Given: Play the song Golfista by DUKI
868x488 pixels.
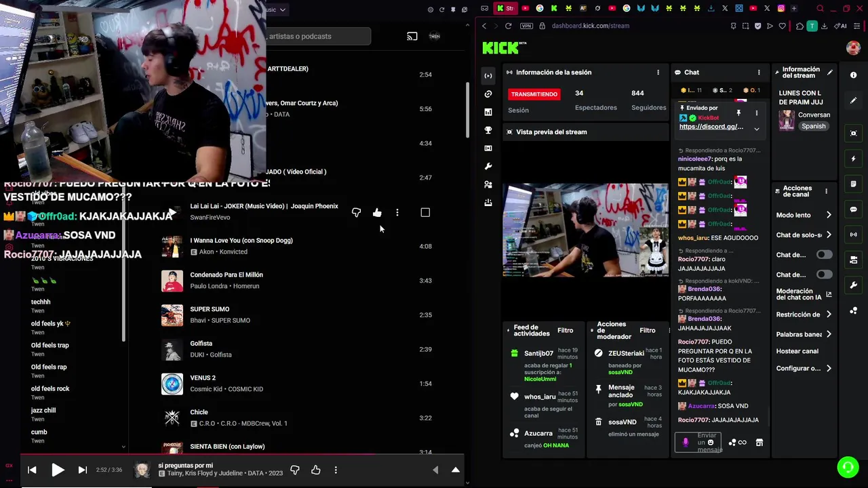Looking at the screenshot, I should click(172, 350).
